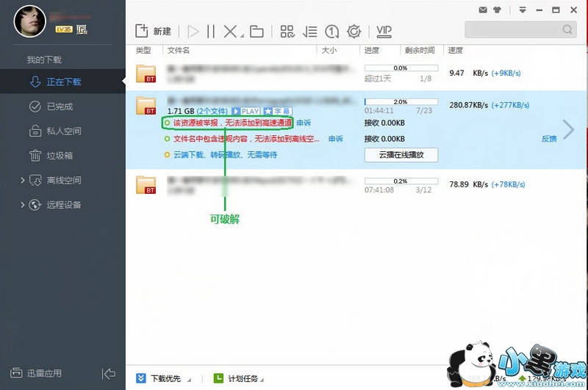Select 正在下载 in sidebar
Screen dimensions: 588x390
(62, 82)
